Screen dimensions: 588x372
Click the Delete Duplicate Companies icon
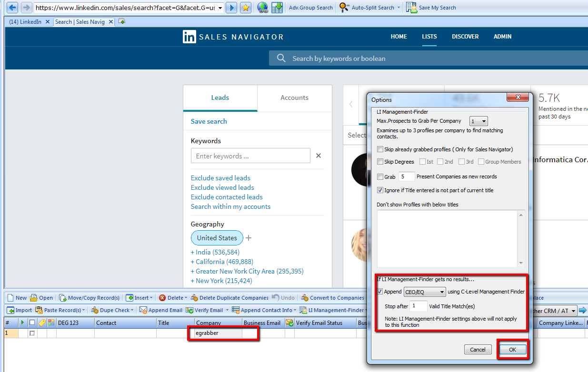coord(194,298)
